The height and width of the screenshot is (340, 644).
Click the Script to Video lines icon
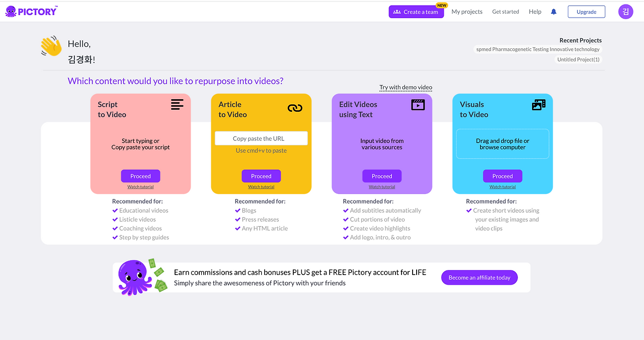(x=177, y=105)
